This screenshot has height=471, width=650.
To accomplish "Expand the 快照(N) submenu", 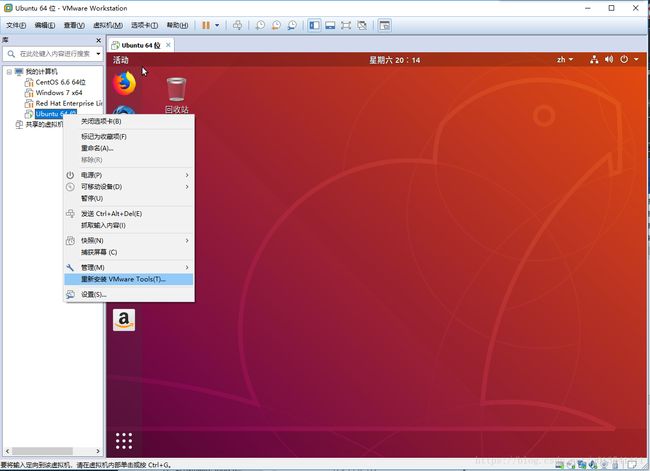I will pos(129,240).
